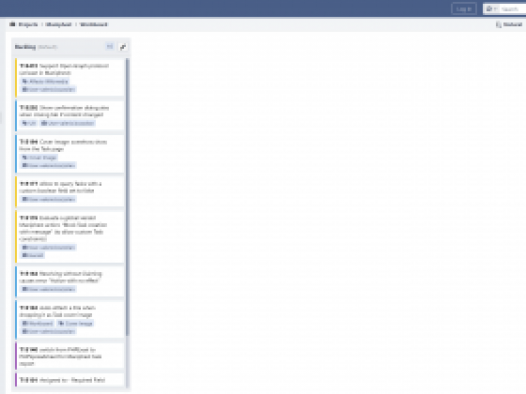This screenshot has width=526, height=394.
Task: Open the purple card mentioning 'Required field'
Action: coord(70,380)
